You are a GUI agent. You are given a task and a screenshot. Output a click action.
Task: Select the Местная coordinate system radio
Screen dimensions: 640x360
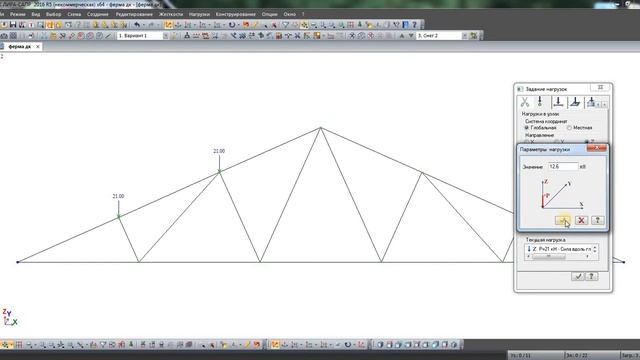click(x=569, y=128)
